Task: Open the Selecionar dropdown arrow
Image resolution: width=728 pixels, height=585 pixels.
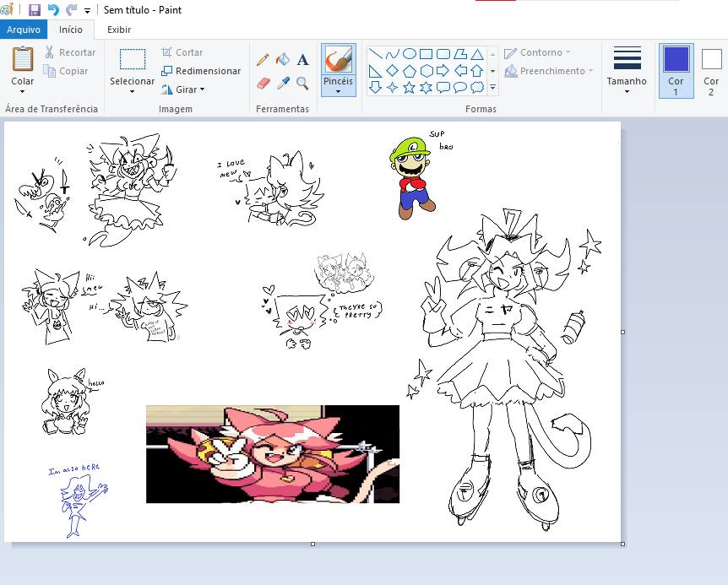Action: [132, 91]
